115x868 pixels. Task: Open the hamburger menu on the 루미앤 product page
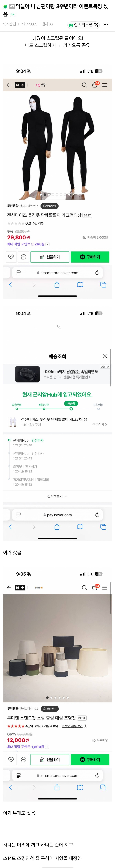point(105,588)
